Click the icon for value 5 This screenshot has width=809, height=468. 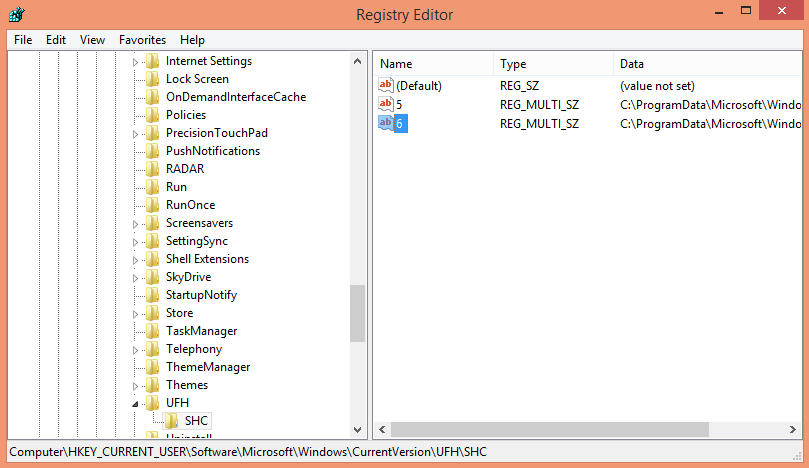click(x=386, y=104)
